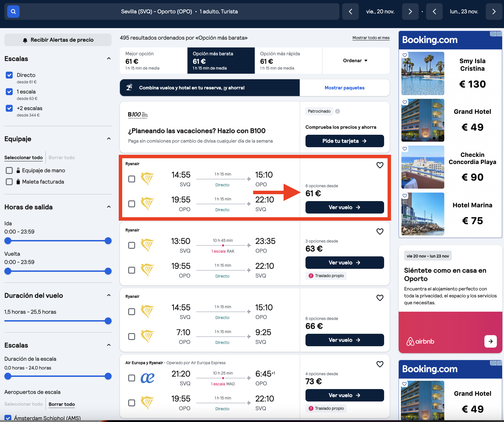Uncheck the 1 escala filter
The height and width of the screenshot is (422, 504).
(x=9, y=92)
